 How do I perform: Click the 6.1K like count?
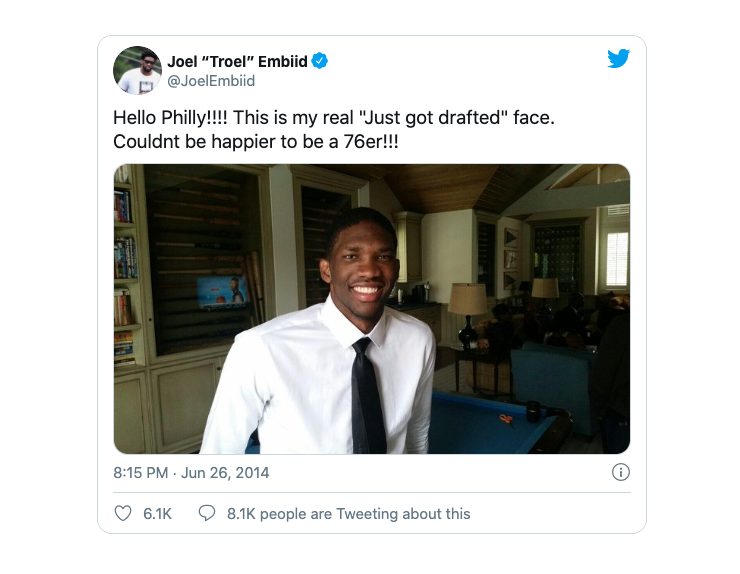pyautogui.click(x=157, y=514)
